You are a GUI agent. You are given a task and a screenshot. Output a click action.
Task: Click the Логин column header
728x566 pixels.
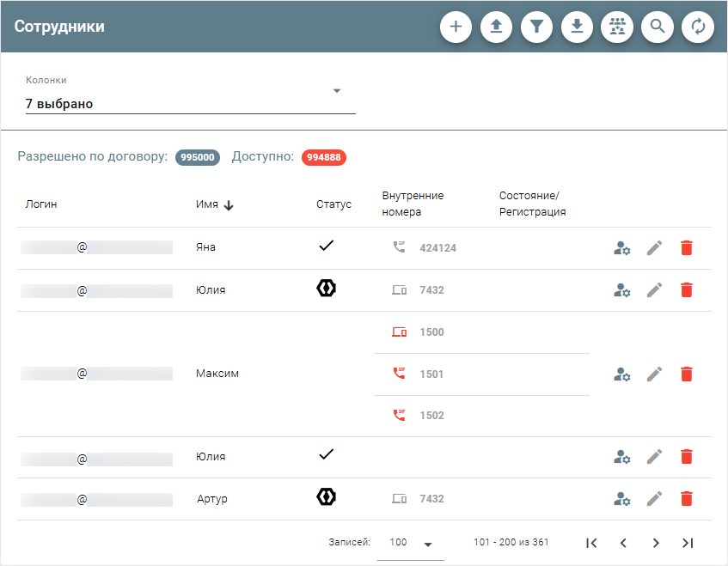(41, 204)
